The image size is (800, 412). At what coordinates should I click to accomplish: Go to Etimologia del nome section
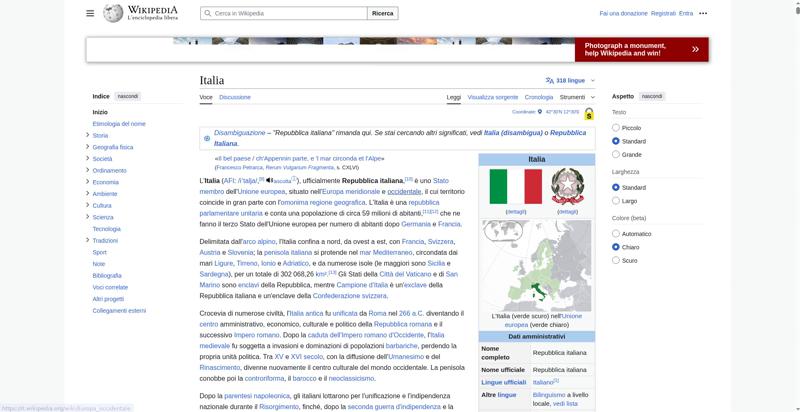click(119, 124)
